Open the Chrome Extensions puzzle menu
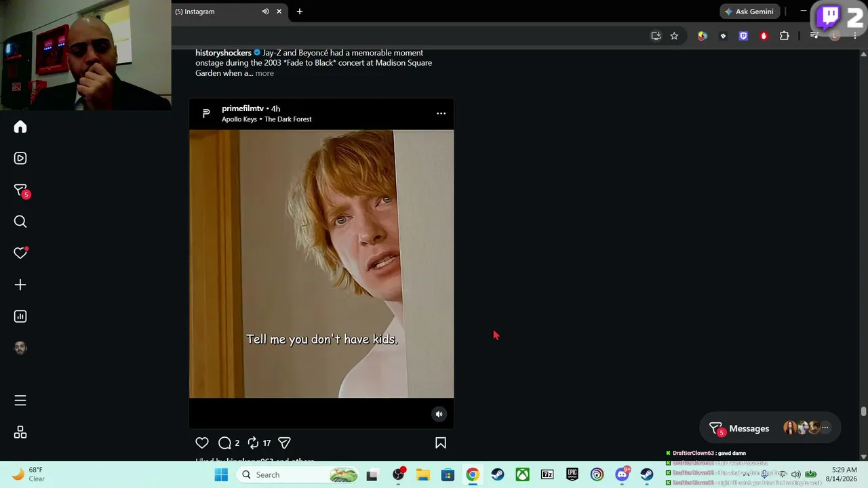The height and width of the screenshot is (488, 868). [x=785, y=36]
